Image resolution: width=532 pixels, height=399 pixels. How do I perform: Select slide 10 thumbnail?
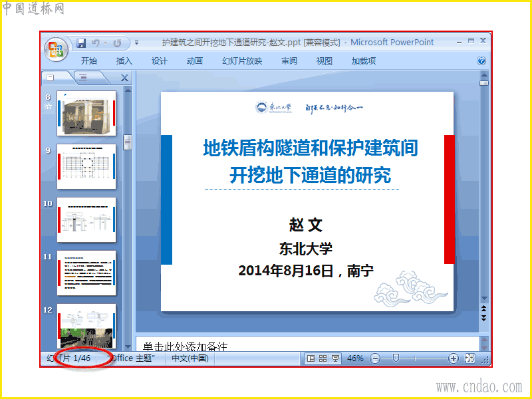(x=86, y=219)
